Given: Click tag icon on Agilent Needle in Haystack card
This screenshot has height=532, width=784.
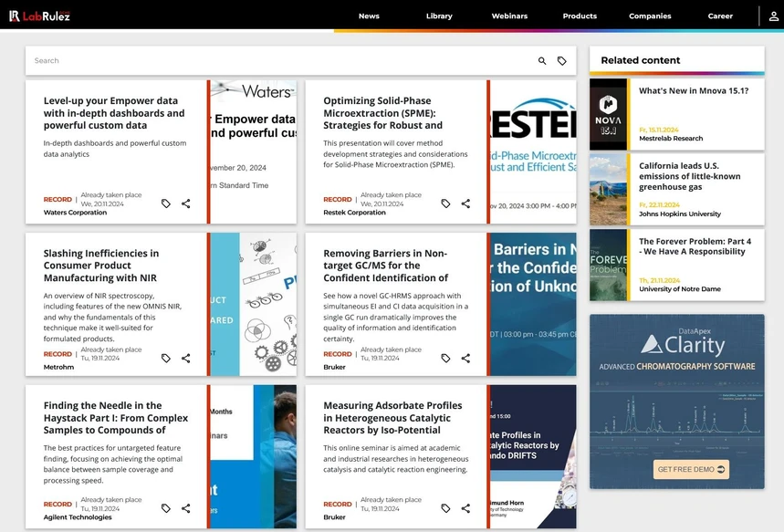Looking at the screenshot, I should pos(166,508).
